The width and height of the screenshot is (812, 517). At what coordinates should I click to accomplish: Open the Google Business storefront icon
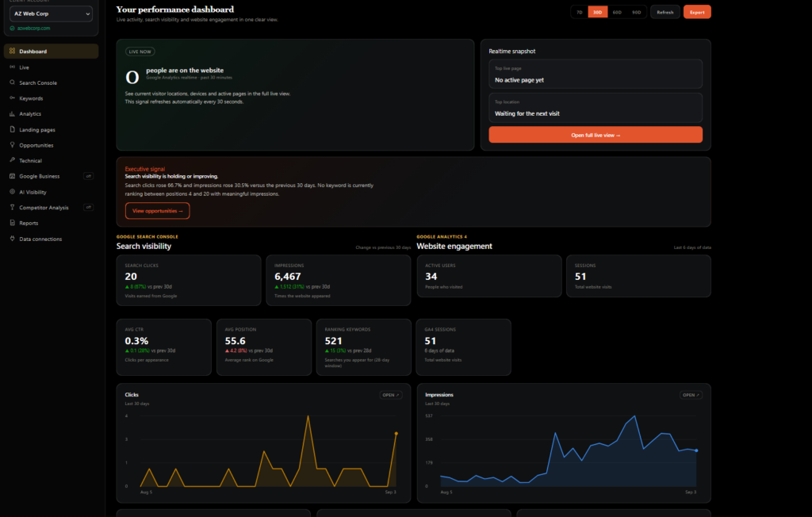[x=13, y=176]
